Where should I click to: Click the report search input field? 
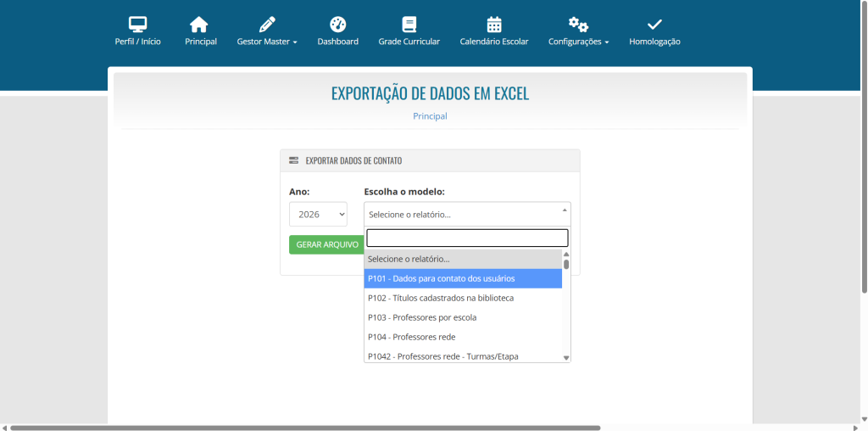click(467, 238)
